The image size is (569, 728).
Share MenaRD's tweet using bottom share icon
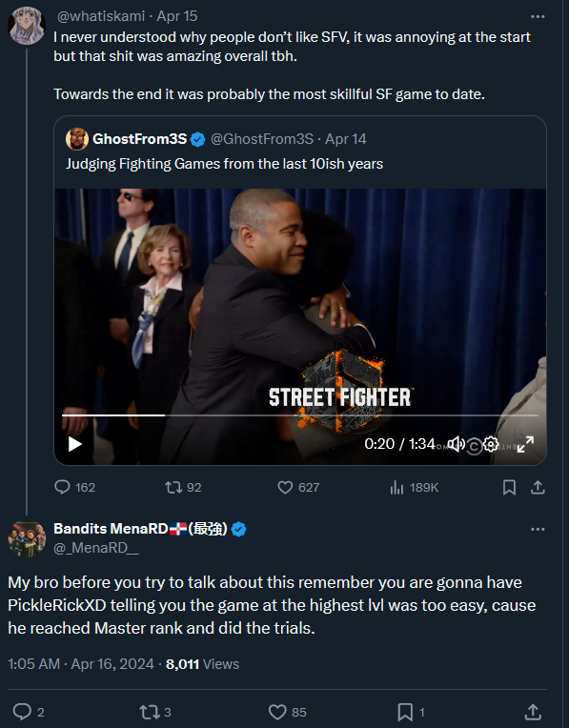click(533, 712)
